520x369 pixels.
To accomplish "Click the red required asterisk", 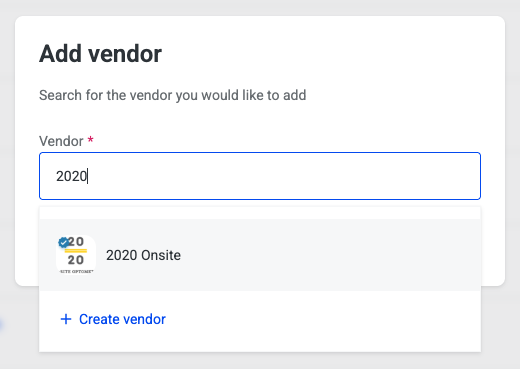I will pyautogui.click(x=90, y=139).
